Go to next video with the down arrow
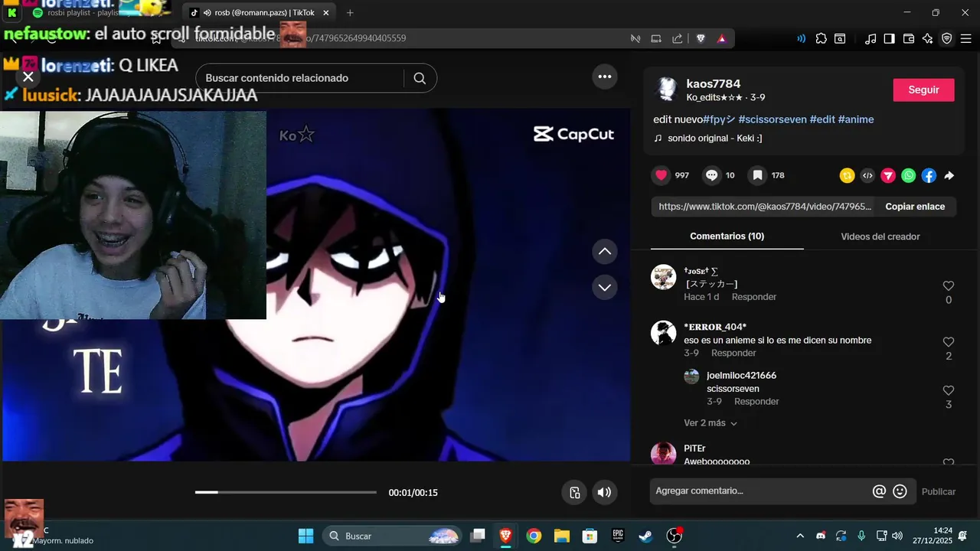The height and width of the screenshot is (551, 980). point(605,287)
